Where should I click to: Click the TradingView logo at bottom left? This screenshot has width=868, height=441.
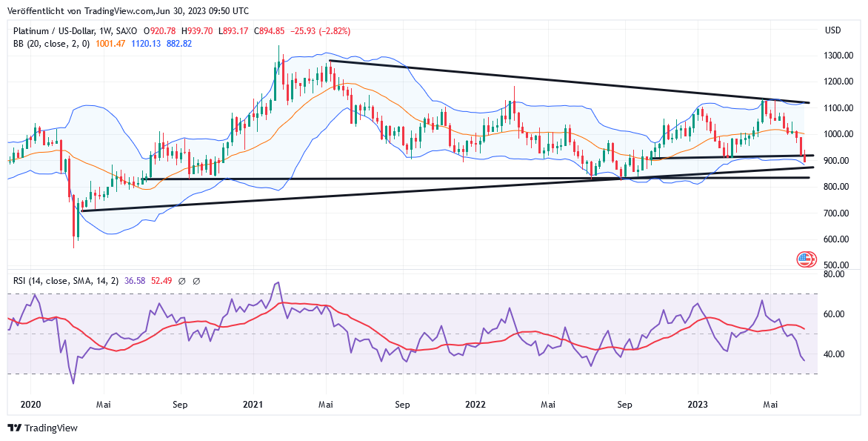42,428
